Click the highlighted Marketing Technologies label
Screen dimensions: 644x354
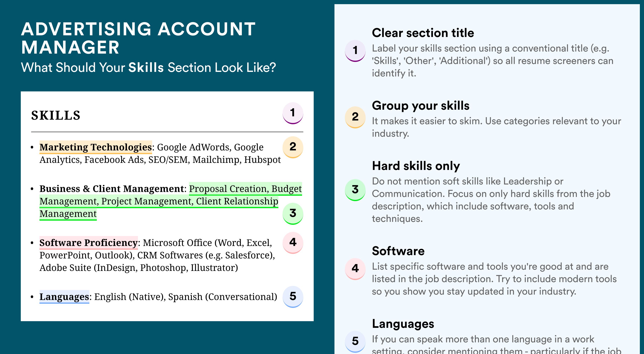point(96,147)
